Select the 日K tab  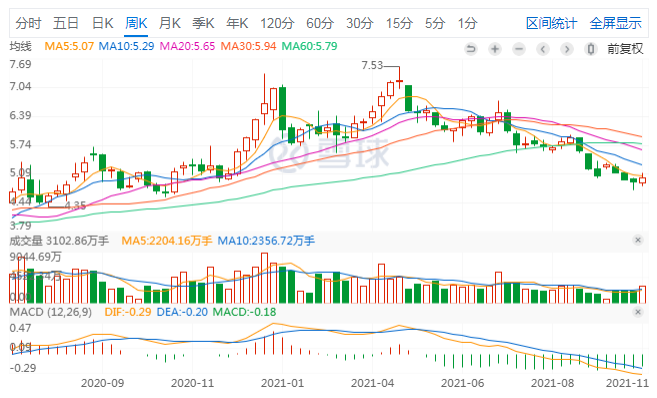pyautogui.click(x=102, y=23)
